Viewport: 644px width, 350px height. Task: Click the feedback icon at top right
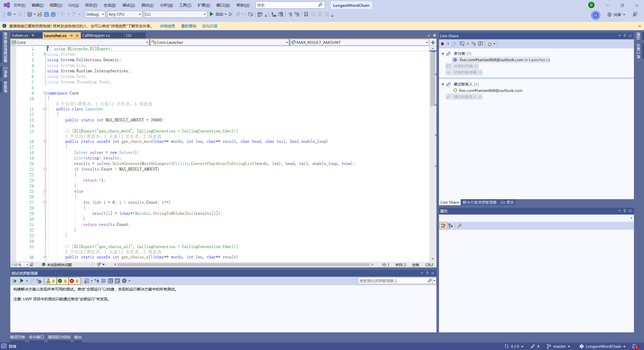pos(635,15)
